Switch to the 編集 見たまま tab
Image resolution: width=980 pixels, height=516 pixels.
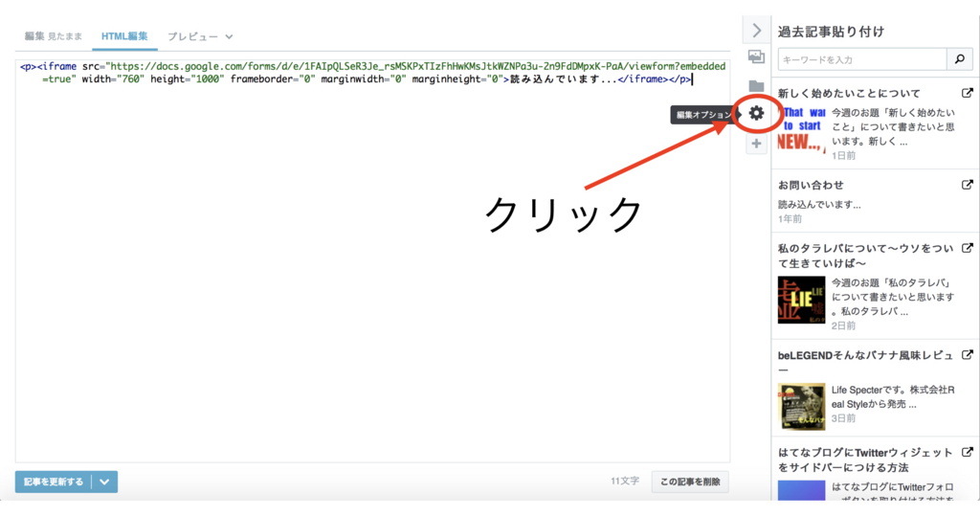pos(54,36)
